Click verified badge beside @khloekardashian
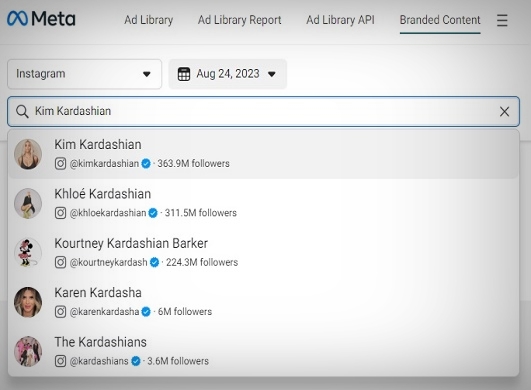Screen dimensions: 531x390 coord(153,213)
